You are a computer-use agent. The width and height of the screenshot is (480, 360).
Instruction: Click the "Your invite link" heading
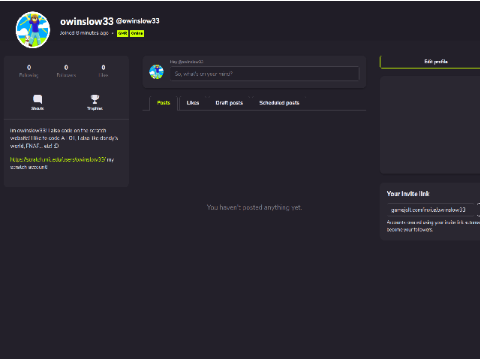[408, 194]
